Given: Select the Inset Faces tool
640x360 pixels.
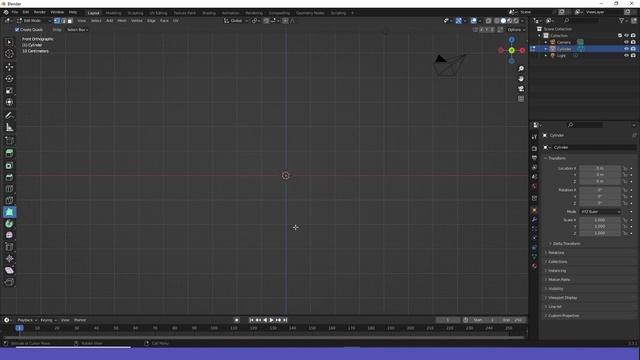Looking at the screenshot, I should pos(9,165).
